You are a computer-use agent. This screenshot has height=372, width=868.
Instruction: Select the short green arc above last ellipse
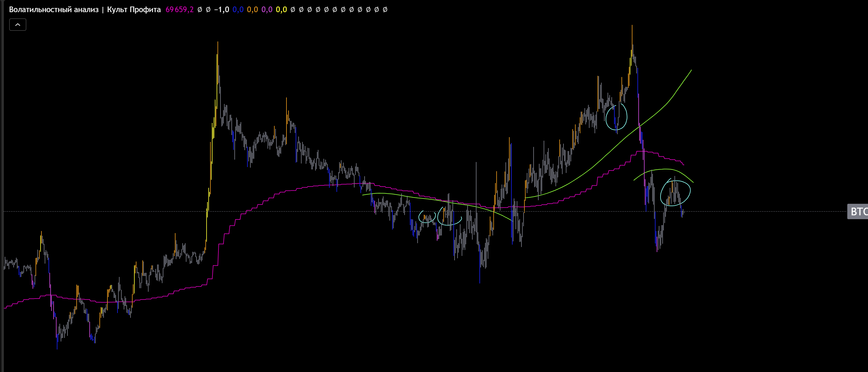pos(666,169)
